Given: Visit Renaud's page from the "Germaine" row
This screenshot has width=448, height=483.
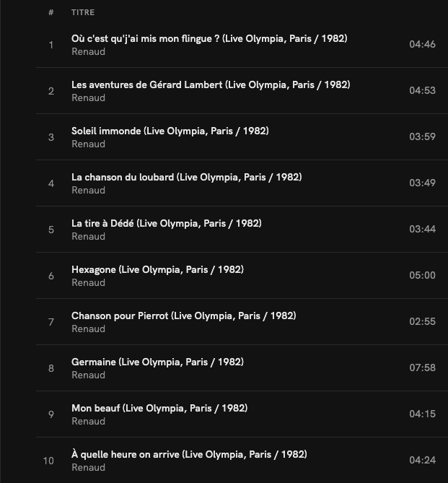Looking at the screenshot, I should [x=88, y=375].
